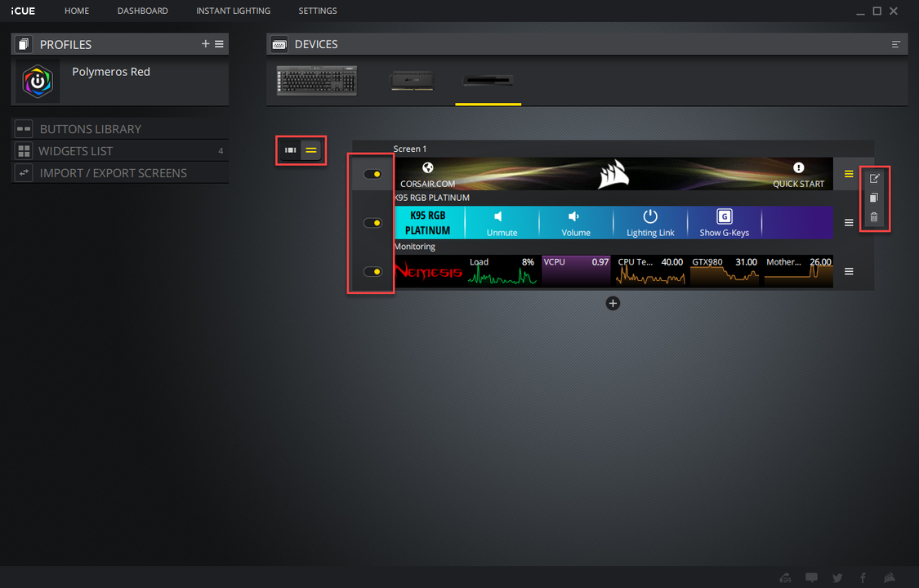Click the Monitoring screen label
The width and height of the screenshot is (919, 588).
pos(415,247)
